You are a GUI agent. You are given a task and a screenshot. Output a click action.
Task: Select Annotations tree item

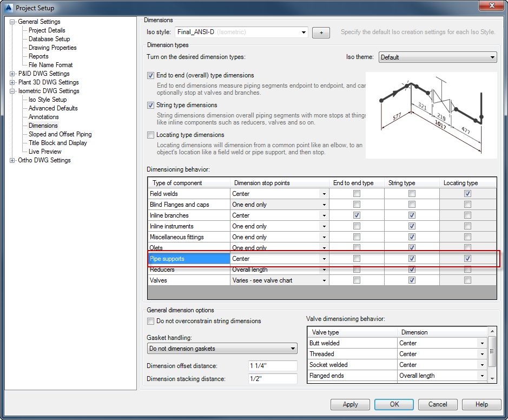coord(44,117)
